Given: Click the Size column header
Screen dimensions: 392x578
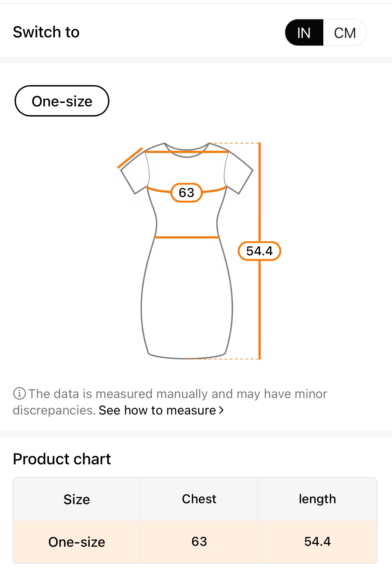Looking at the screenshot, I should 77,499.
